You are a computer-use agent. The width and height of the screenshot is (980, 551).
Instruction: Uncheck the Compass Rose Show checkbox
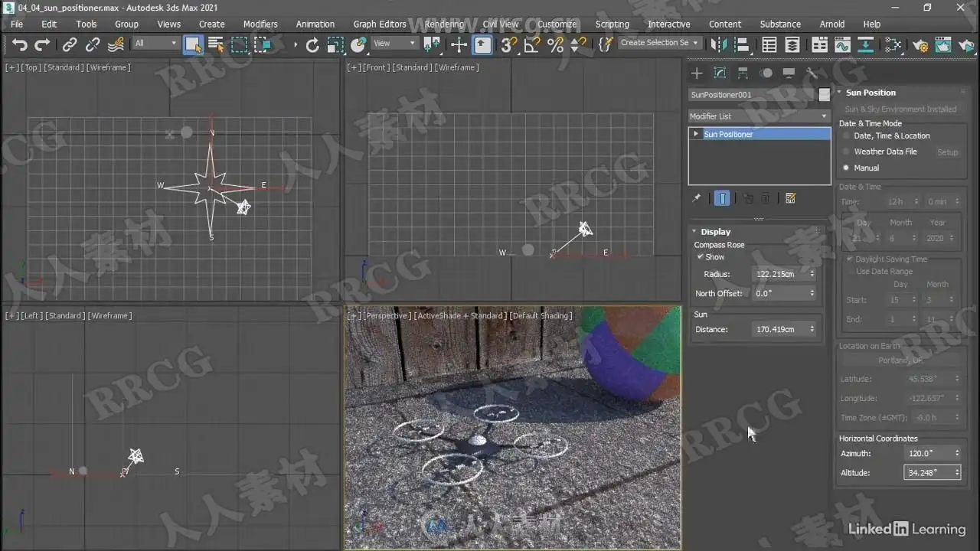click(701, 257)
